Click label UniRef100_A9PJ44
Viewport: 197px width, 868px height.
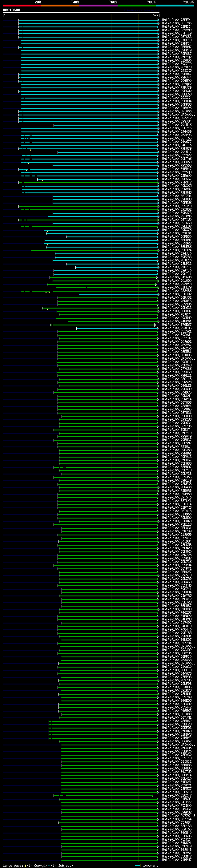pos(176,78)
